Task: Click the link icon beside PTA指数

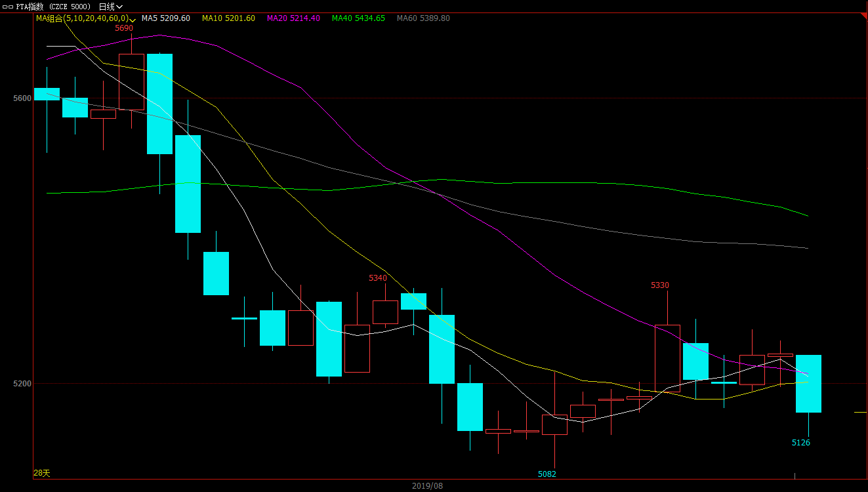Action: (8, 7)
